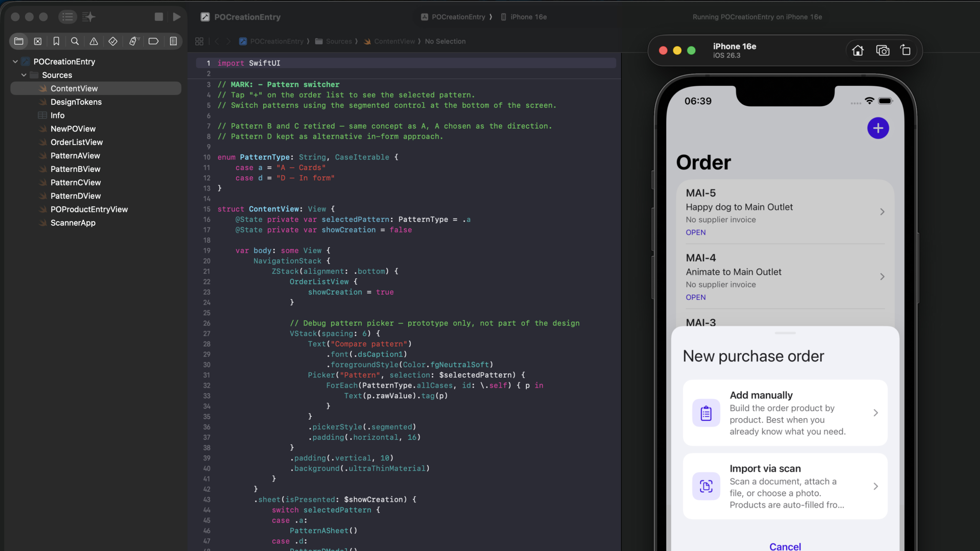Open the Debug navigator spray icon
This screenshot has height=551, width=980.
134,41
